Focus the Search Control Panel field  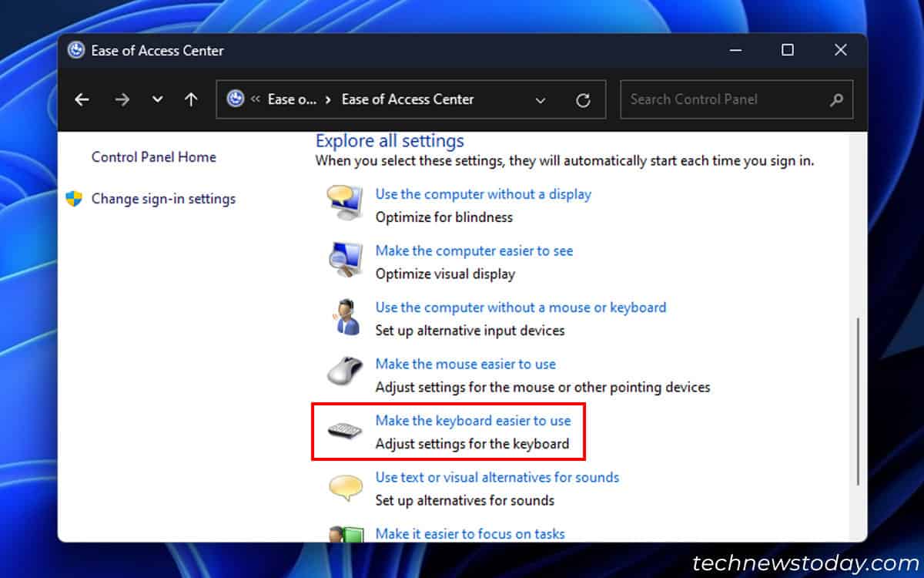point(736,99)
